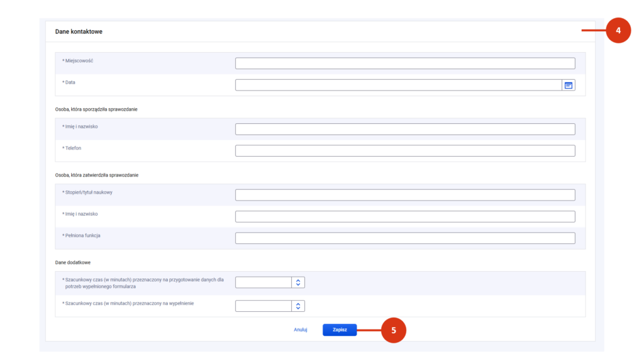
Task: Click the Data text field
Action: [x=398, y=85]
